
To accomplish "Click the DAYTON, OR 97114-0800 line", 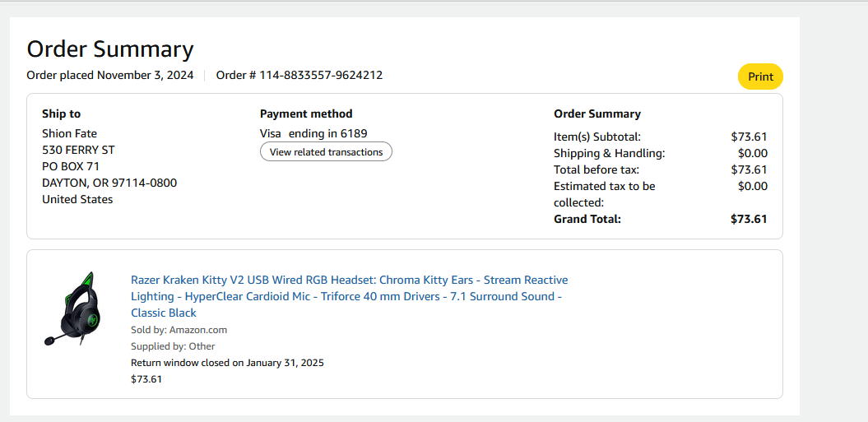I will click(x=109, y=183).
